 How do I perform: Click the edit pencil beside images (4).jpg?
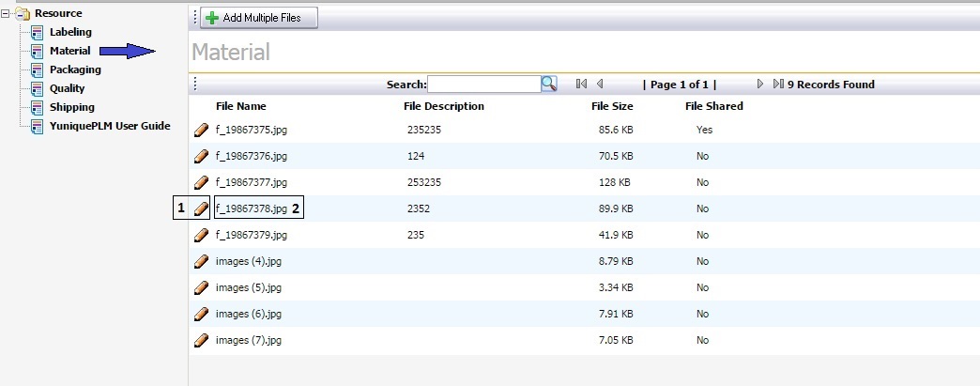pyautogui.click(x=200, y=261)
